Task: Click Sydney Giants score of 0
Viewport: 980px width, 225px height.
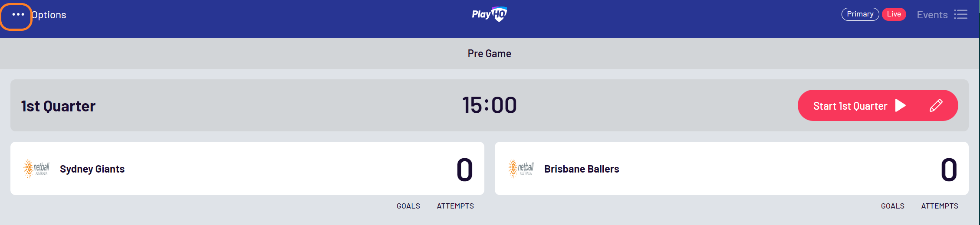Action: pos(464,170)
